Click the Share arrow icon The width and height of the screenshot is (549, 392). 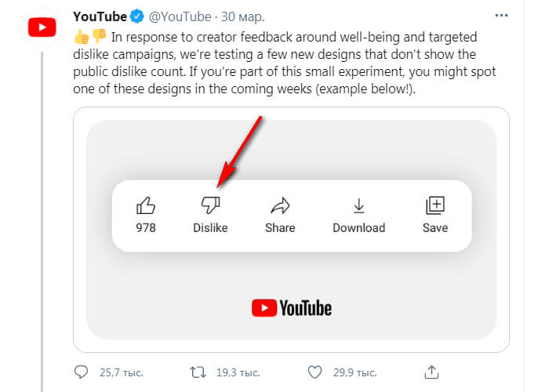[x=280, y=205]
